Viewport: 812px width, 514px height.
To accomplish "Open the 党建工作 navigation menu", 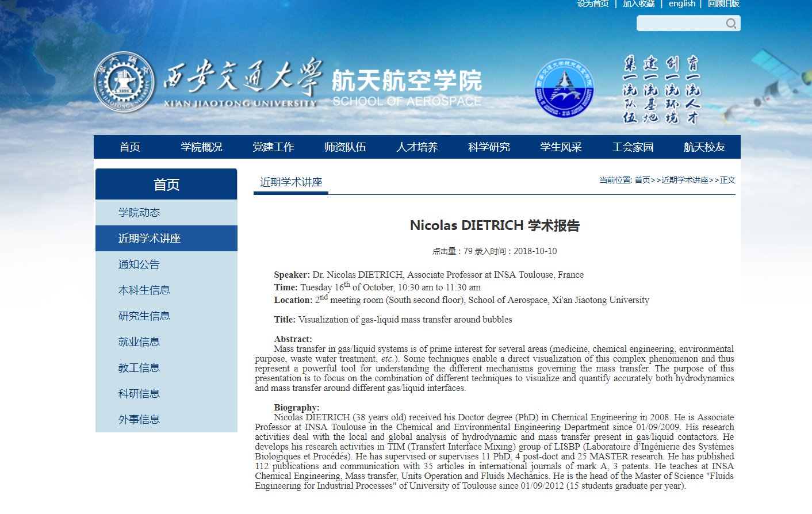I will 273,147.
